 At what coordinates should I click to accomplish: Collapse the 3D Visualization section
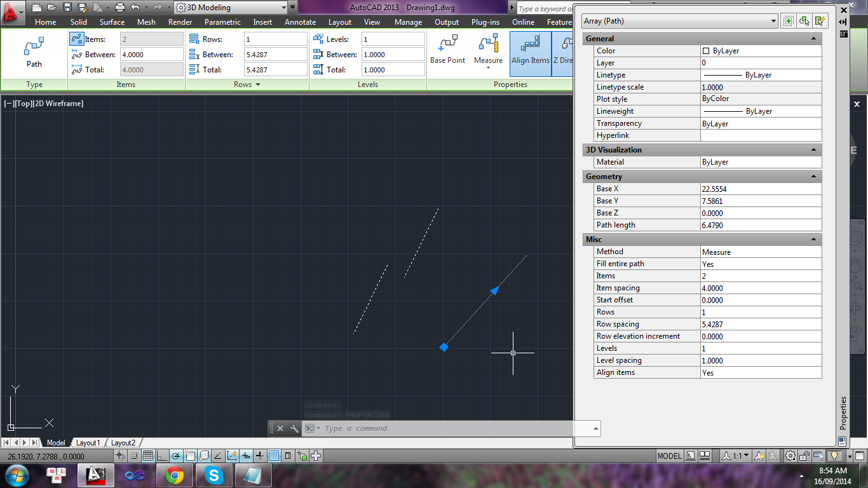click(813, 150)
